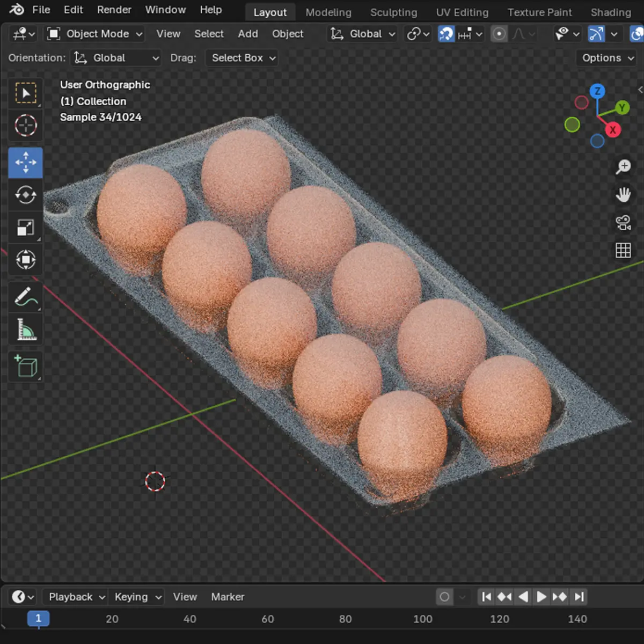Open the proportional falloff dropdown
This screenshot has width=644, height=644.
[523, 34]
